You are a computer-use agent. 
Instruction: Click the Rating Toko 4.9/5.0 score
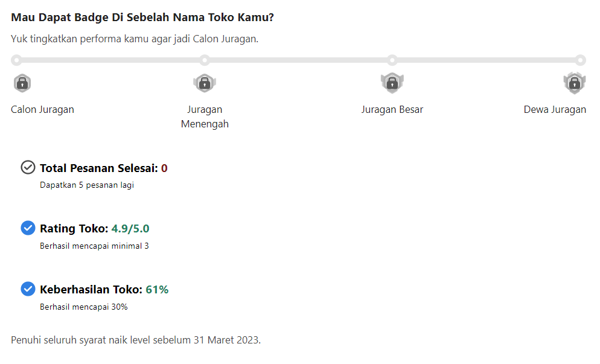[x=130, y=229]
